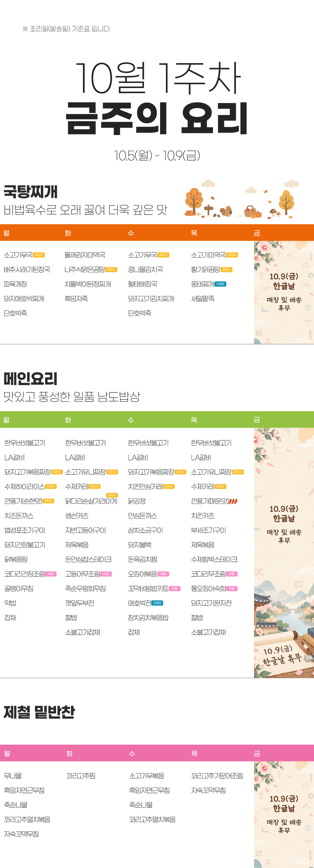Click the 한글날 휴무 banner in the 국탕찌개 table
This screenshot has height=868, width=314.
(x=284, y=292)
